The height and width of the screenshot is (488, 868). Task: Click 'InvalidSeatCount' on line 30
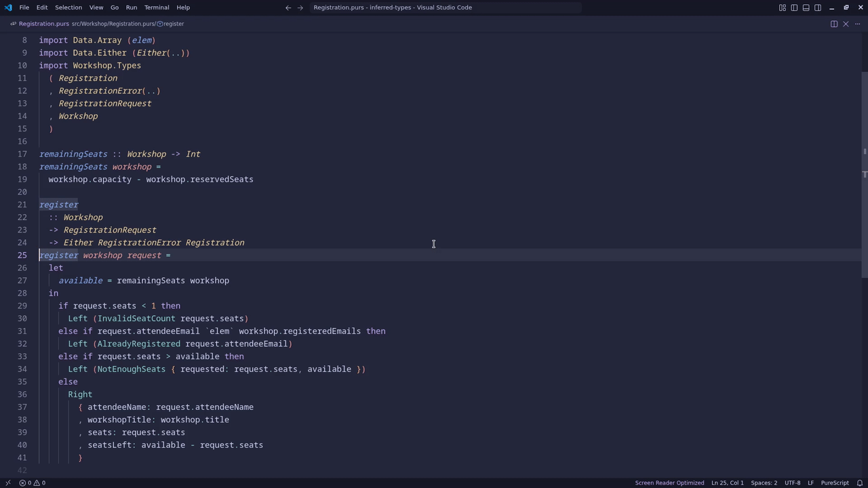pos(136,319)
